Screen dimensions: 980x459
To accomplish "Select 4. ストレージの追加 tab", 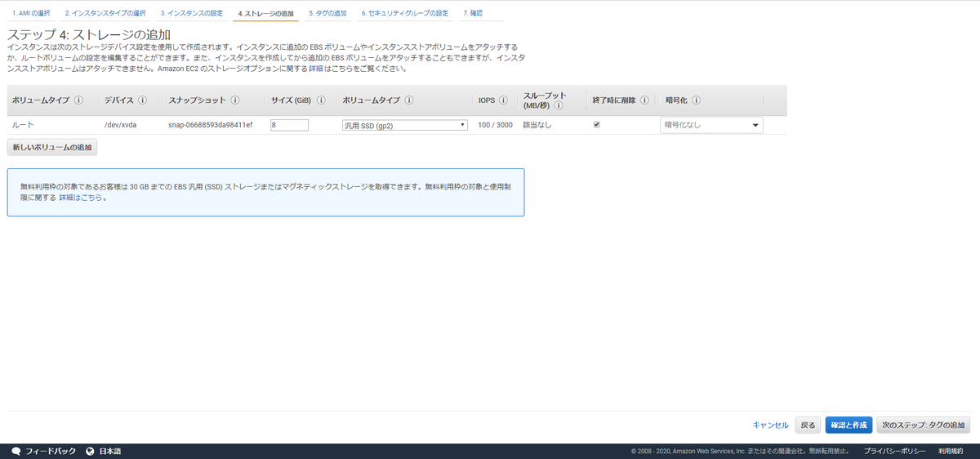I will pos(265,14).
